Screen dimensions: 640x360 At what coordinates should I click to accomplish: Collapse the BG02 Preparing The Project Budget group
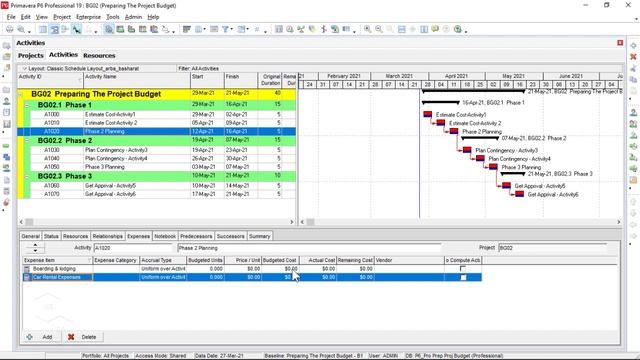(x=20, y=94)
